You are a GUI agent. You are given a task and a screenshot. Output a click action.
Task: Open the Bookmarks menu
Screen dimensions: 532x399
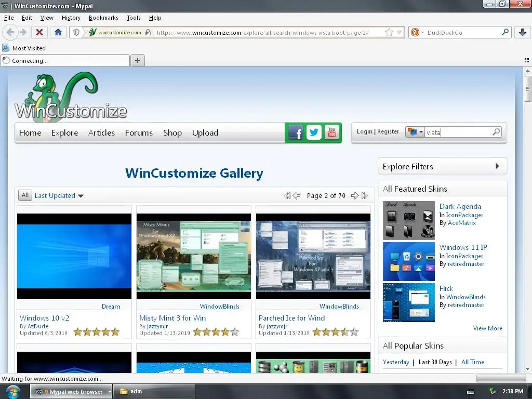point(103,18)
